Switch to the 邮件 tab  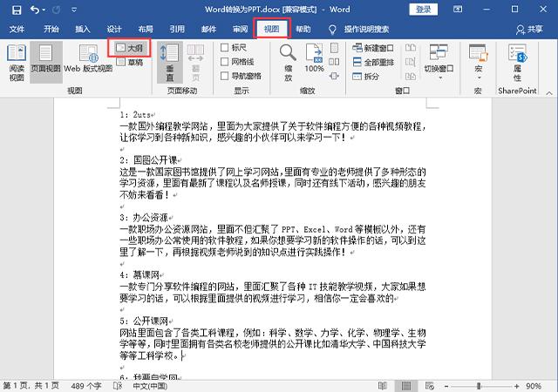click(208, 29)
